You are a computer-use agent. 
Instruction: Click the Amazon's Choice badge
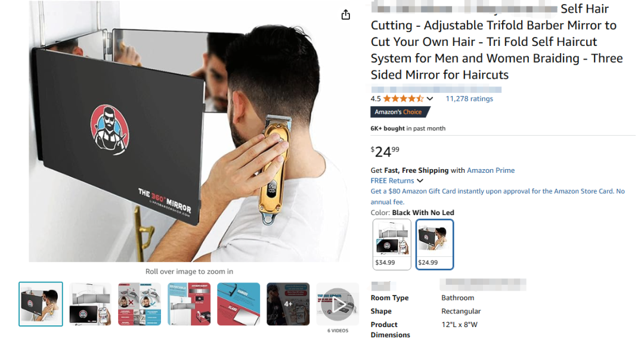pyautogui.click(x=399, y=112)
